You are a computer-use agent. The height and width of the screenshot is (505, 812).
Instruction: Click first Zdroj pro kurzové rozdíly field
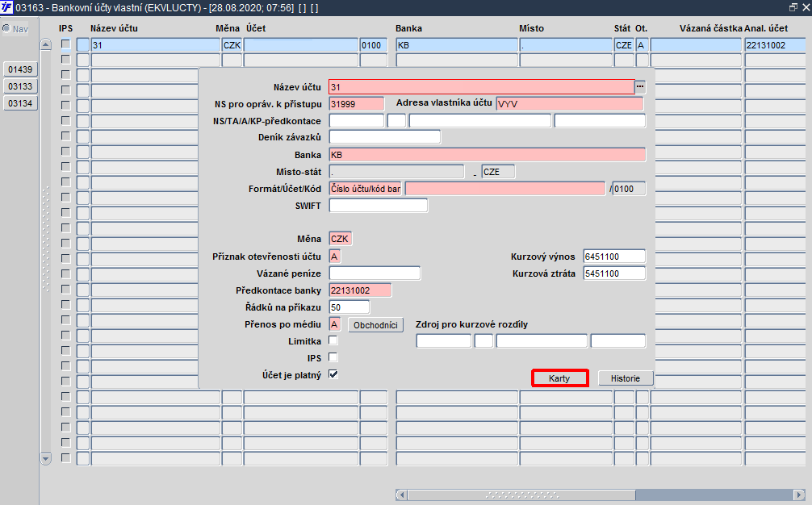(x=444, y=341)
